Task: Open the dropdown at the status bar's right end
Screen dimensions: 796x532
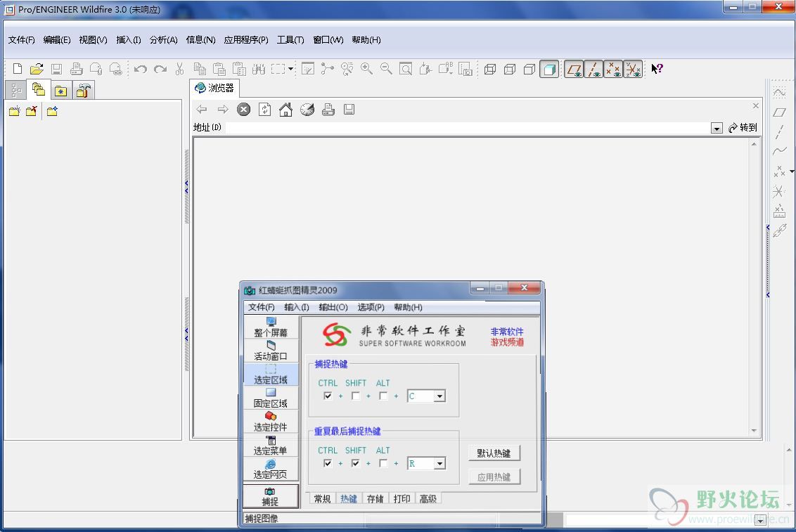Action: click(760, 520)
